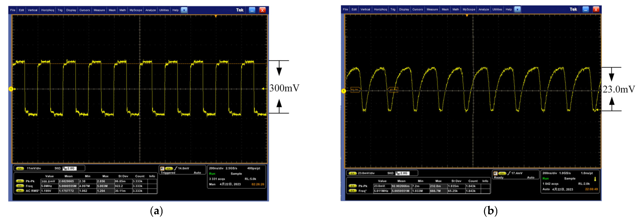Open the overflow menu arrow beside Help

pyautogui.click(x=184, y=10)
